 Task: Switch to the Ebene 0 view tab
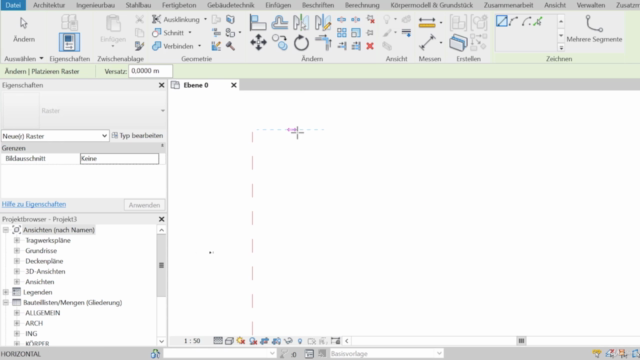pyautogui.click(x=196, y=85)
